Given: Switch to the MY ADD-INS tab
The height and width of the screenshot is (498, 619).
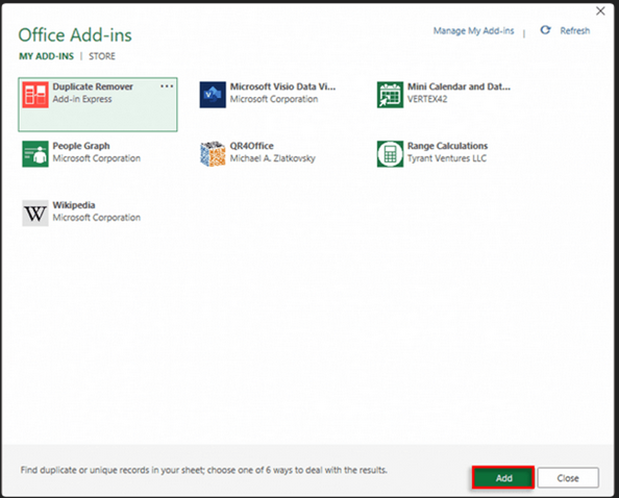Looking at the screenshot, I should click(46, 56).
